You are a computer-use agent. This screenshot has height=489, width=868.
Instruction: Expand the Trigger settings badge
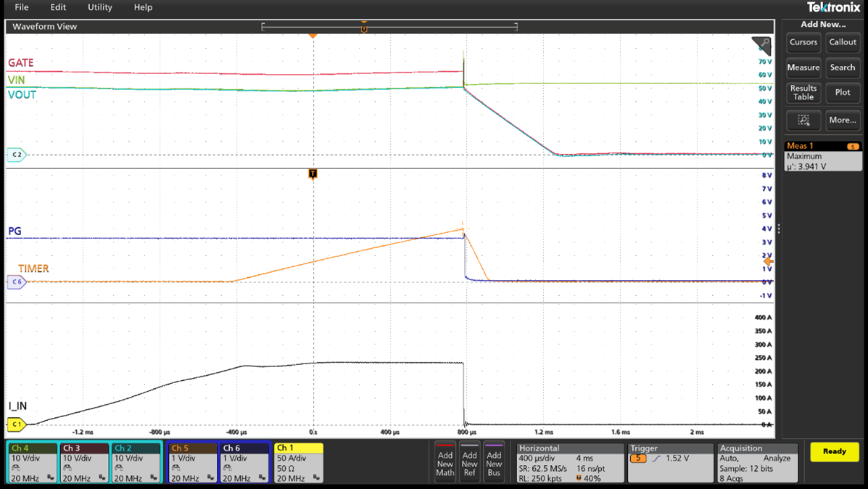point(669,462)
